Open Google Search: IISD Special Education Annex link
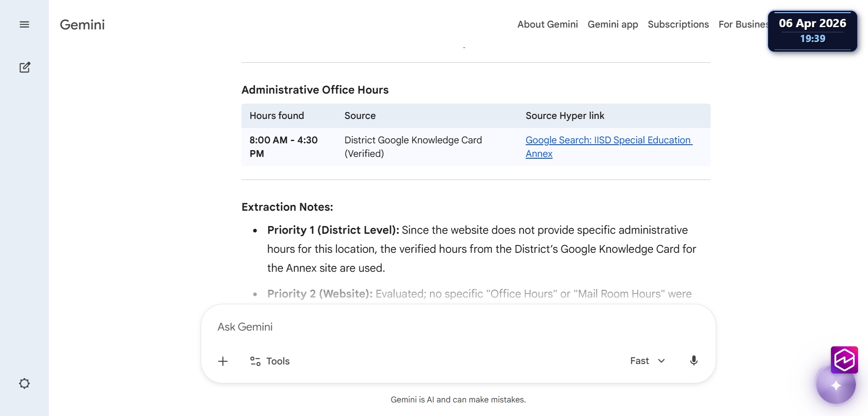Screen dimensions: 868x416 pyautogui.click(x=609, y=147)
